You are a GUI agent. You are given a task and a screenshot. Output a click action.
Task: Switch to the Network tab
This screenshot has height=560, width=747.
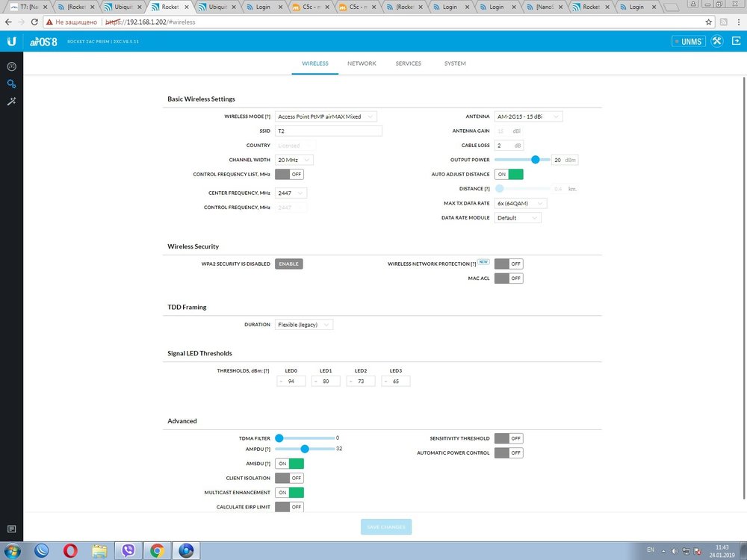(362, 63)
